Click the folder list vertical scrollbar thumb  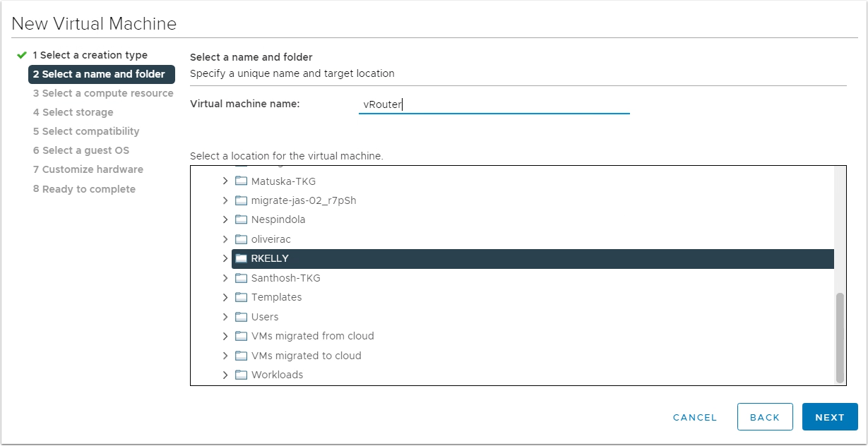(840, 337)
